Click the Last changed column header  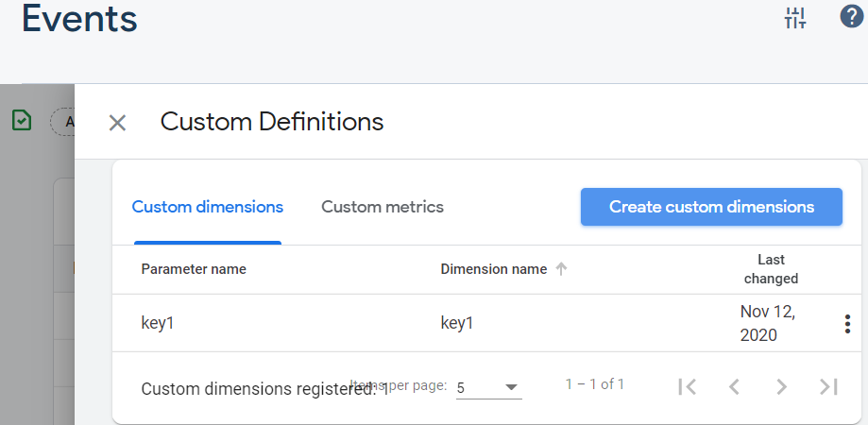pos(771,269)
